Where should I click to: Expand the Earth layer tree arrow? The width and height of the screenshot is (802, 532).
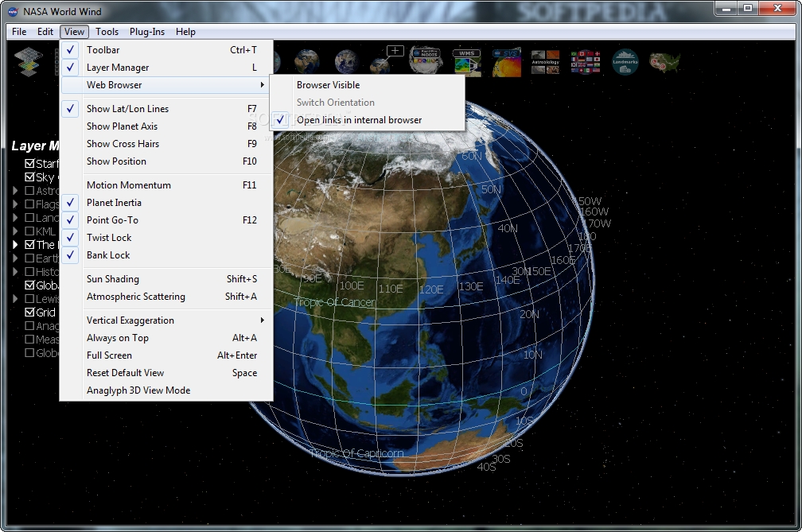pyautogui.click(x=15, y=258)
